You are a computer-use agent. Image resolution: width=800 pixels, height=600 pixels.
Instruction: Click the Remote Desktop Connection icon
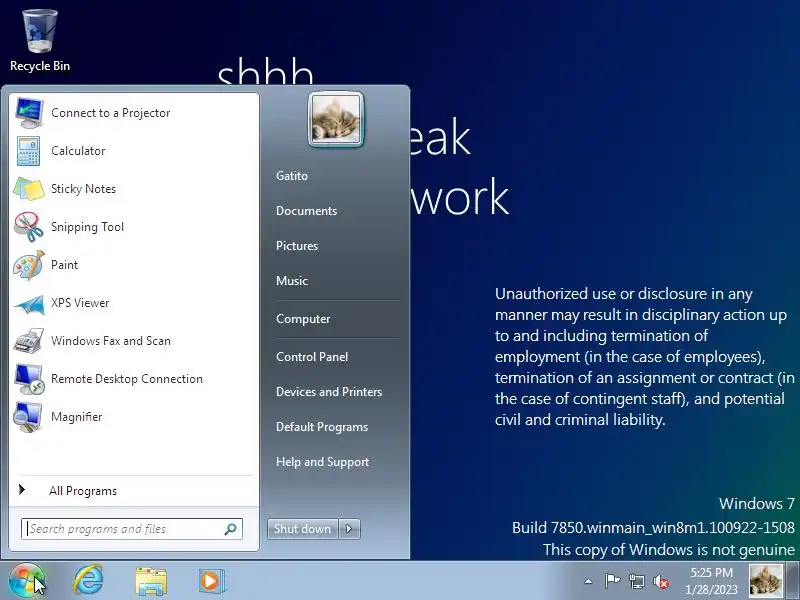coord(29,379)
